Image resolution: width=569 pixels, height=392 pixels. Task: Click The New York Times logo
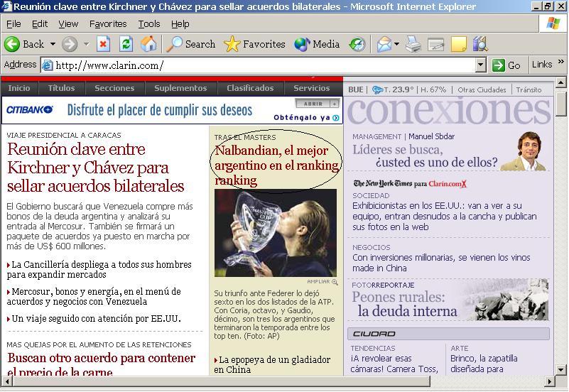[x=383, y=183]
